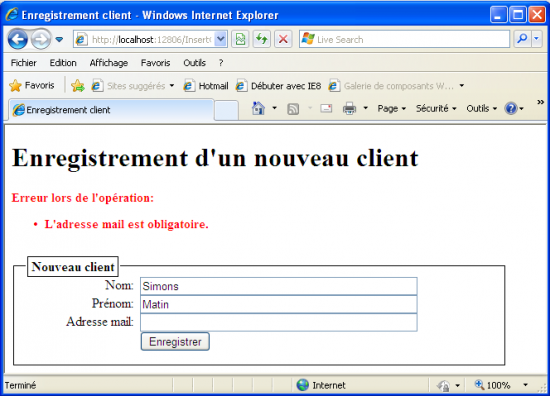Click the Enregistrement d'un nouveau client heading
This screenshot has width=550, height=396.
tap(215, 158)
